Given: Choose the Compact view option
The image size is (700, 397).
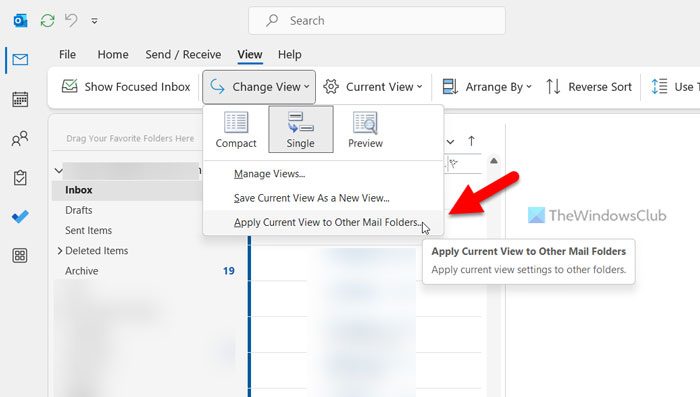Looking at the screenshot, I should (236, 130).
